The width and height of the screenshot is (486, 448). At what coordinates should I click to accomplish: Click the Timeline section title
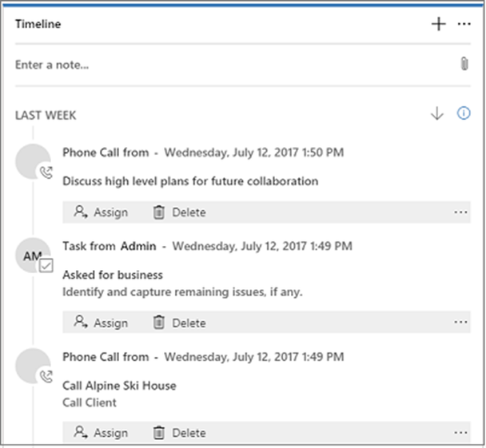click(x=38, y=24)
